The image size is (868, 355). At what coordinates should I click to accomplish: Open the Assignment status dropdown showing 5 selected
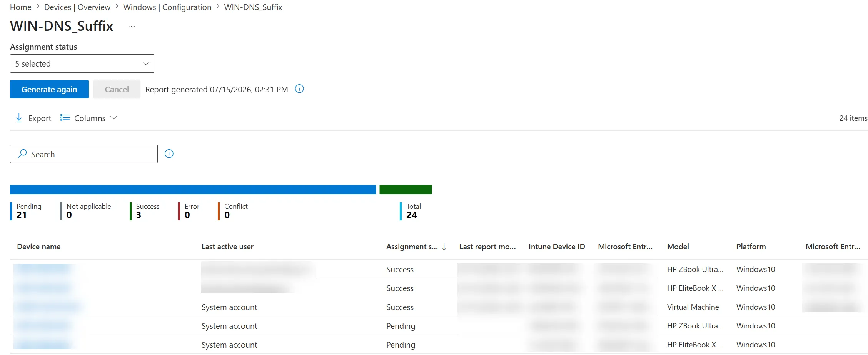(x=82, y=63)
